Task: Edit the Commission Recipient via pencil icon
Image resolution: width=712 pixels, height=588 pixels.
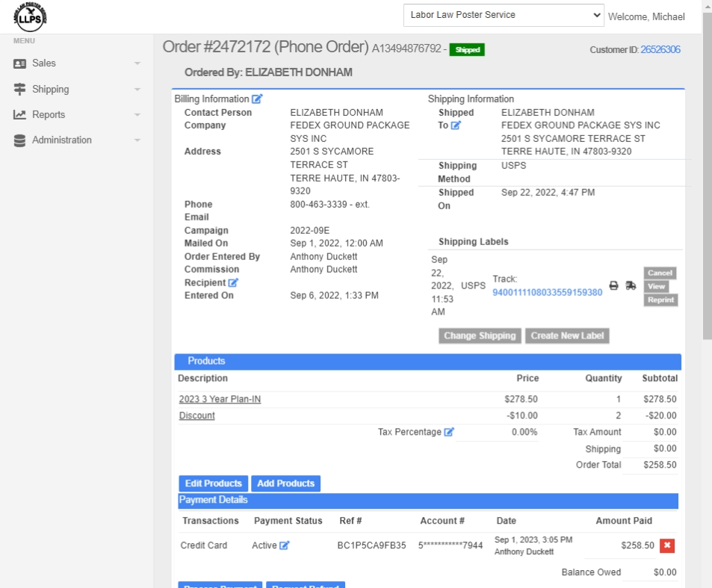Action: [x=233, y=282]
